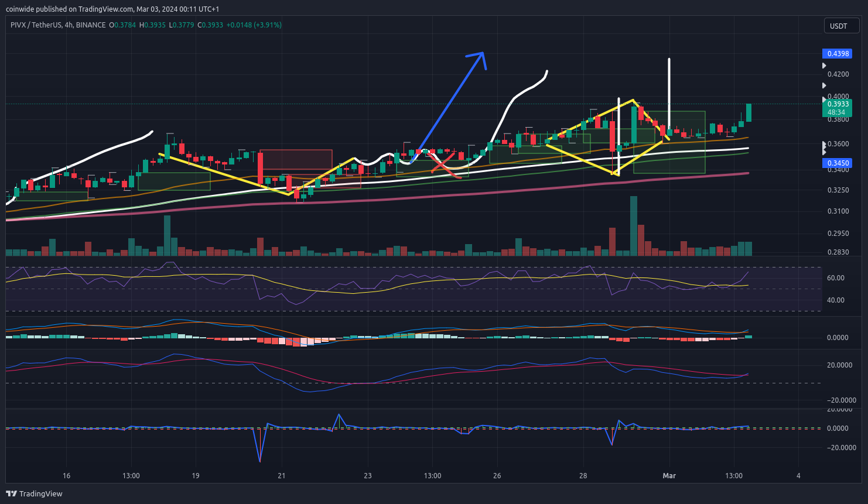The image size is (868, 504).
Task: Select the blue 0.4398 price label
Action: point(838,54)
